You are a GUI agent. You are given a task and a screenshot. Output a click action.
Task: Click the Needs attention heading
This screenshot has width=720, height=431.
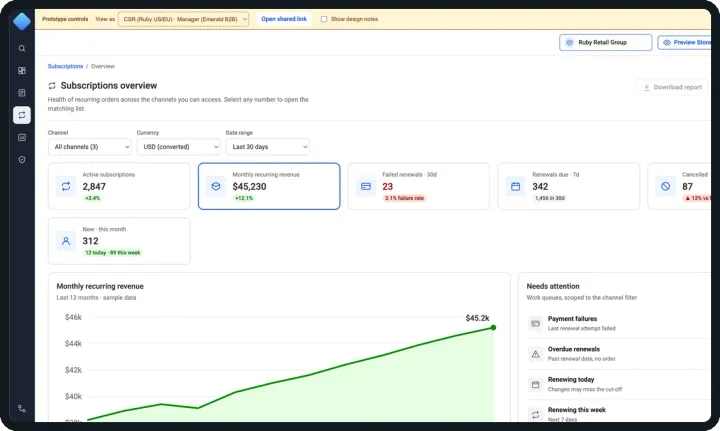pyautogui.click(x=553, y=286)
